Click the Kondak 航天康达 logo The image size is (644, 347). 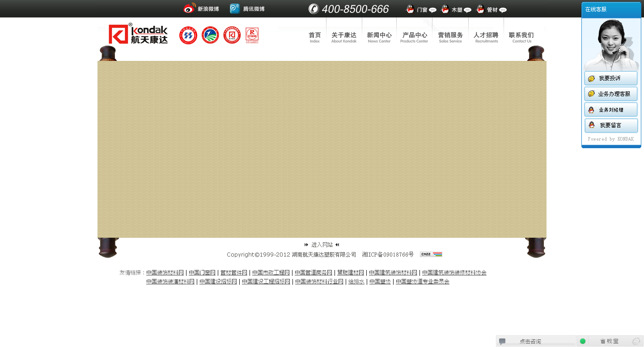(x=138, y=34)
